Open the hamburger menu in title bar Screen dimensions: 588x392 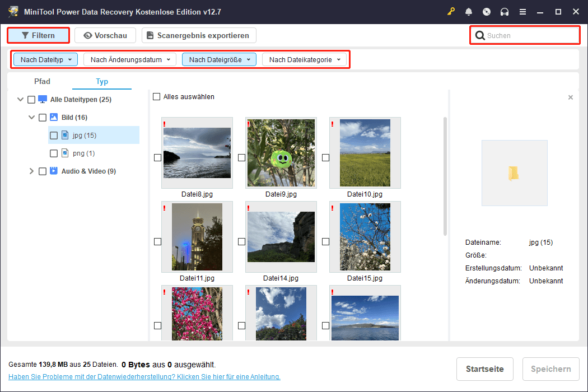(x=522, y=11)
